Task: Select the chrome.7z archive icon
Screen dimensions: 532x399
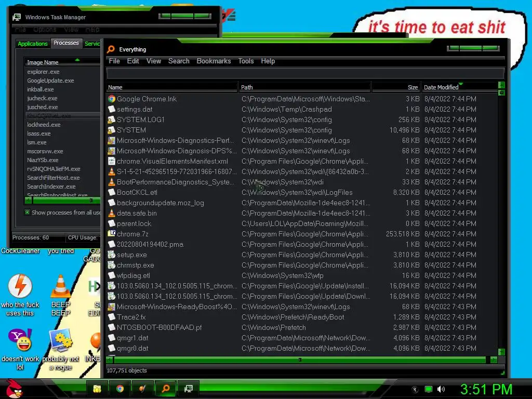Action: pos(112,234)
